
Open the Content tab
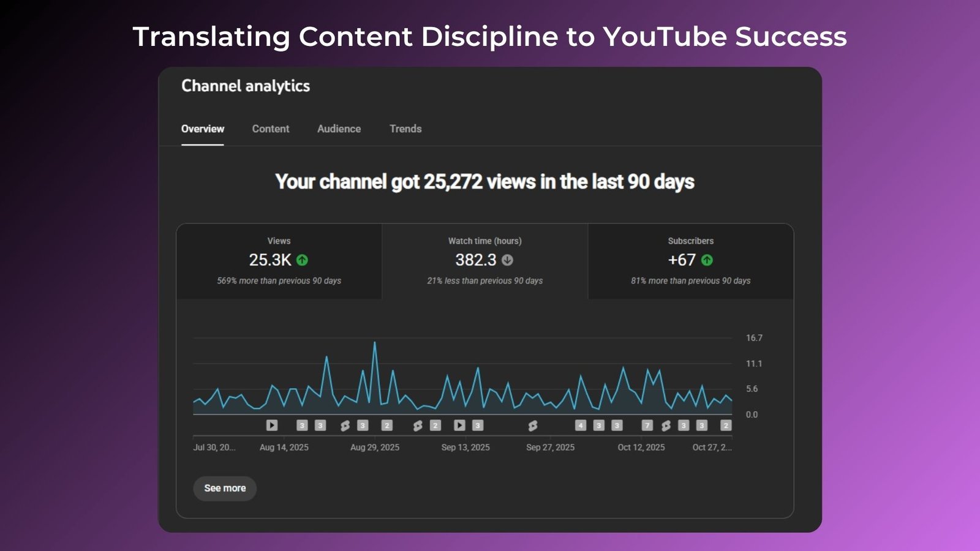[271, 129]
